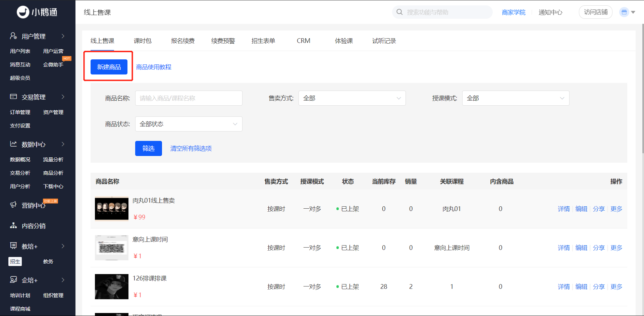Switch to the 招生表单 tab

point(263,41)
